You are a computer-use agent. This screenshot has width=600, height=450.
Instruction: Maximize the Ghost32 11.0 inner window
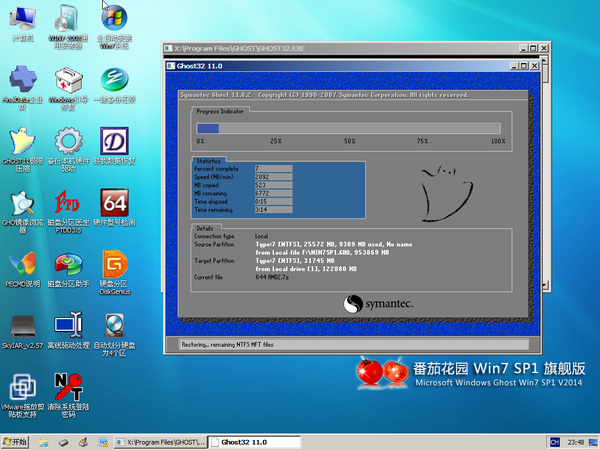pyautogui.click(x=524, y=66)
